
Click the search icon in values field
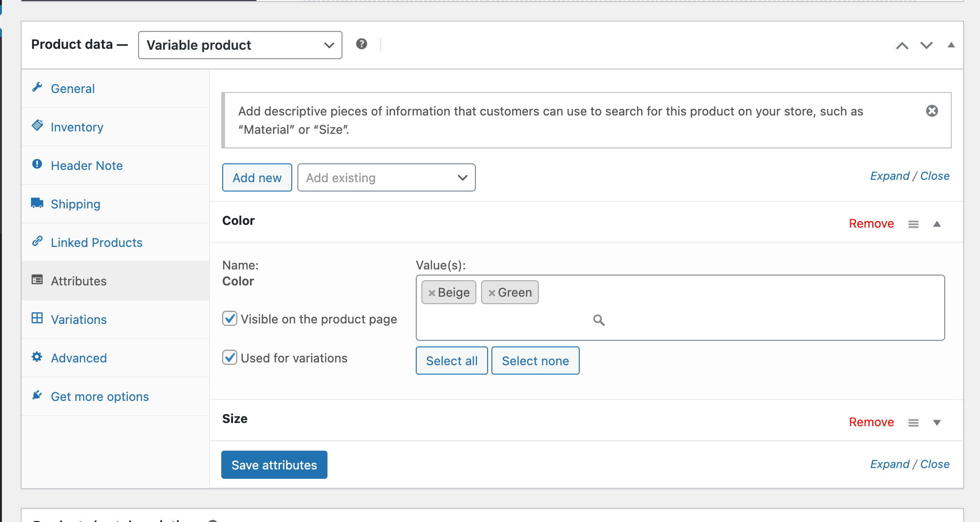599,320
